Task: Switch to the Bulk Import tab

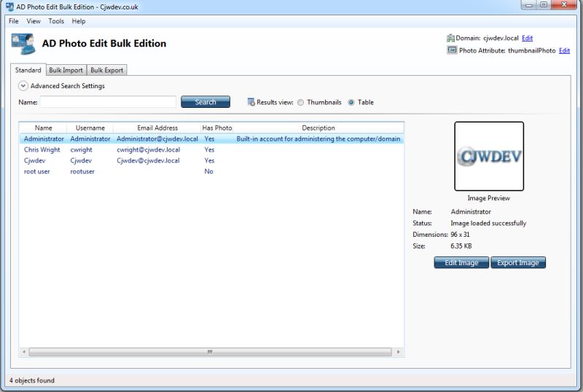Action: click(66, 70)
